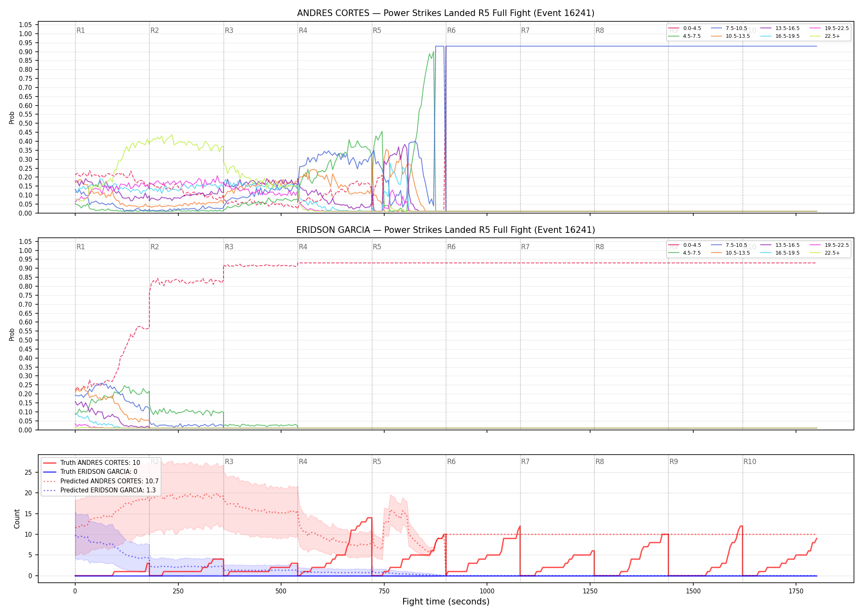Click the 16.5-19.5 legend entry in Garcia chart
This screenshot has width=863, height=616.
780,253
